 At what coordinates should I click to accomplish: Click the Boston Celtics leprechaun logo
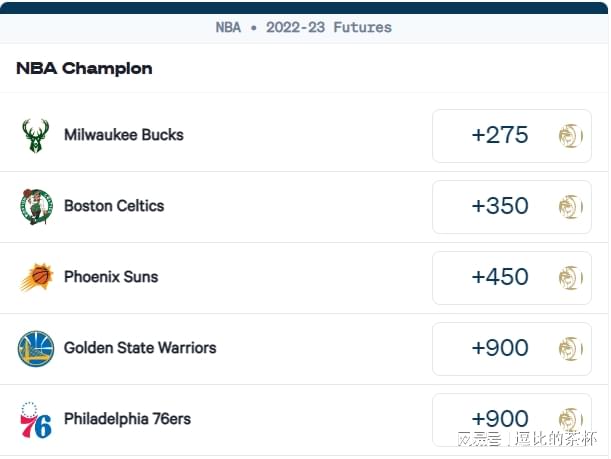click(36, 207)
